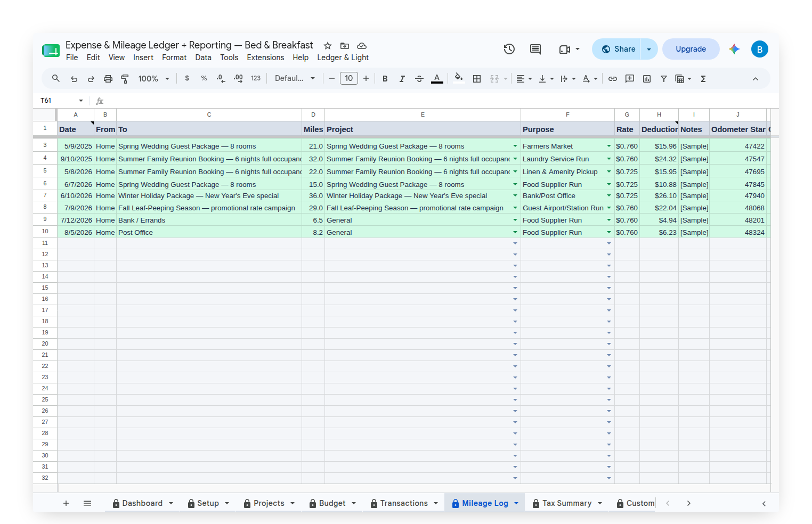Open the fill color picker
Screen dimensions: 812x524
click(x=458, y=78)
